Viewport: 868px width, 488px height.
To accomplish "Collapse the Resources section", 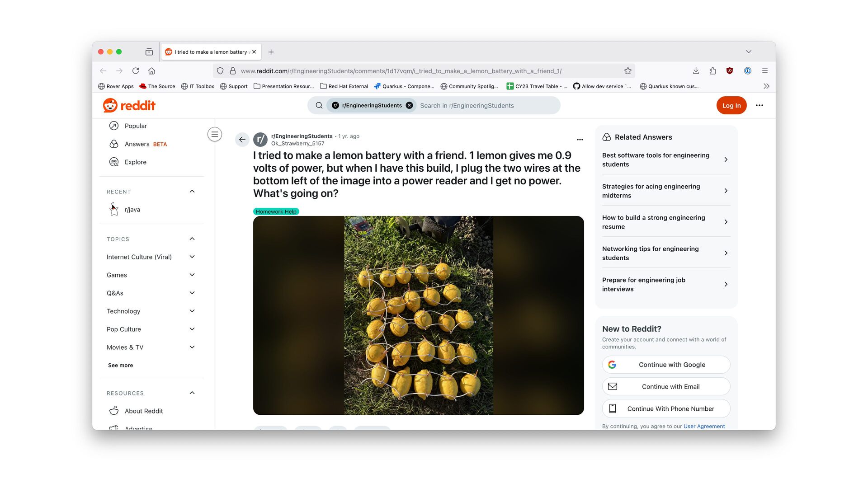I will pos(192,393).
